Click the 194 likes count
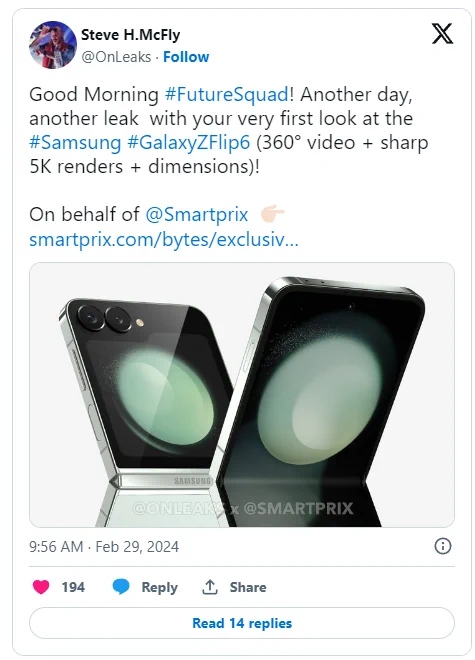The width and height of the screenshot is (475, 660). click(x=73, y=587)
